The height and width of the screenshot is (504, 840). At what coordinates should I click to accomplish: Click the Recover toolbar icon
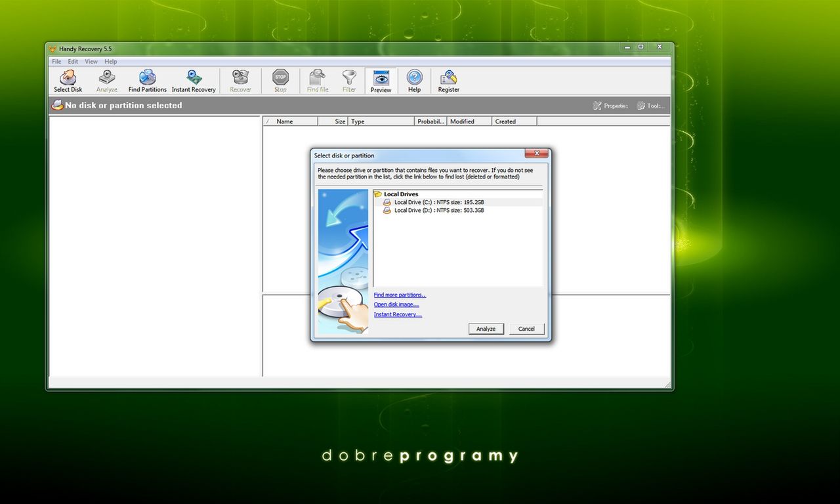coord(240,77)
